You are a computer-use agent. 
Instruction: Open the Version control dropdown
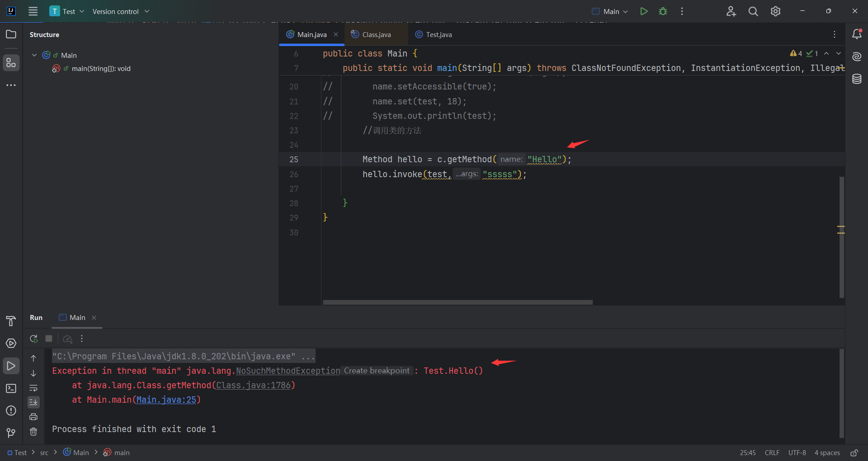[121, 11]
